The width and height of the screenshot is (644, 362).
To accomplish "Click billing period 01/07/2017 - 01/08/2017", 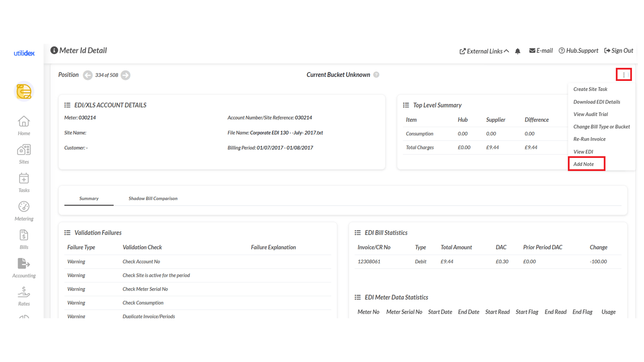I will click(x=285, y=148).
